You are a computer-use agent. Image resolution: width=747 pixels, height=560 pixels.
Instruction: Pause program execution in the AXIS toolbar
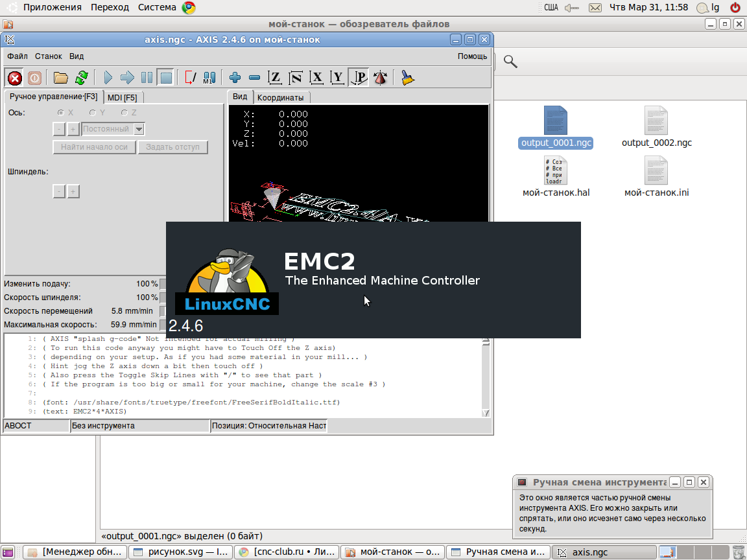tap(147, 78)
